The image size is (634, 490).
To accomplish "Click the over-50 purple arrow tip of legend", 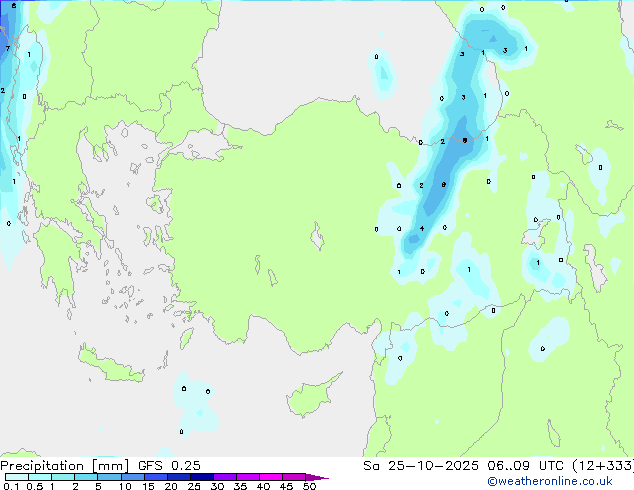I will (317, 477).
